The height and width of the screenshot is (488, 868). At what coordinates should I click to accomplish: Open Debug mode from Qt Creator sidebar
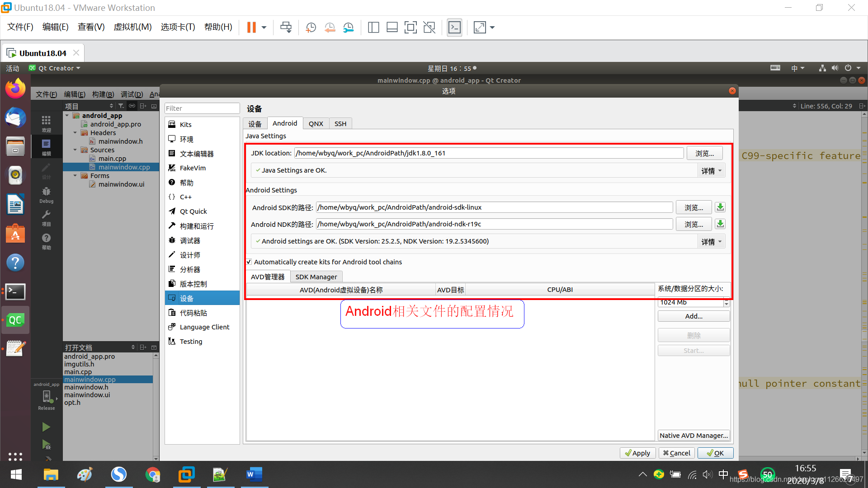pos(46,194)
